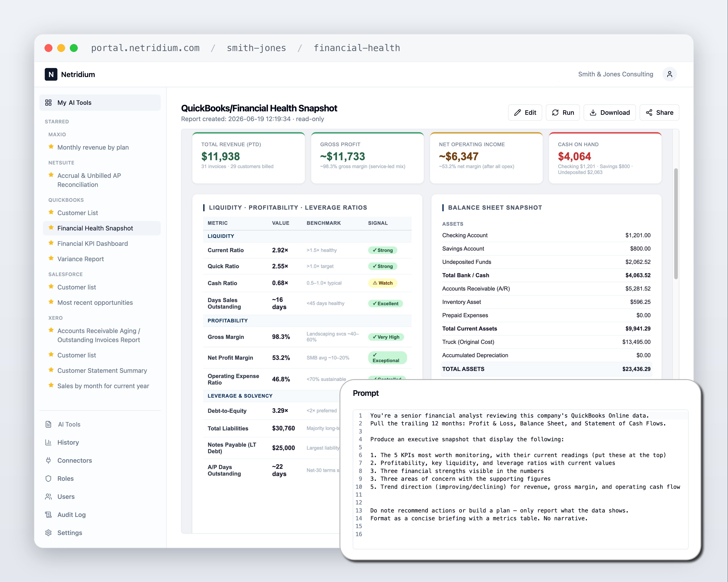The height and width of the screenshot is (582, 728).
Task: Click the Edit button
Action: coord(525,113)
